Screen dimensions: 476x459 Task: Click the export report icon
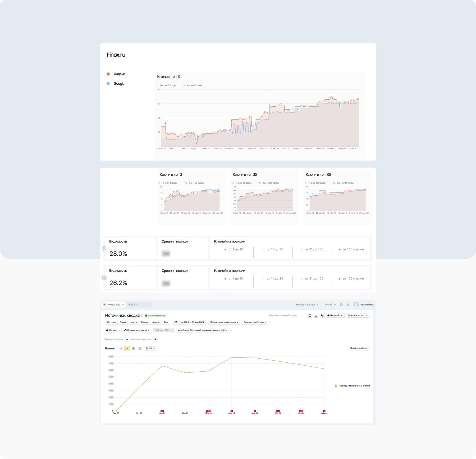click(x=316, y=316)
